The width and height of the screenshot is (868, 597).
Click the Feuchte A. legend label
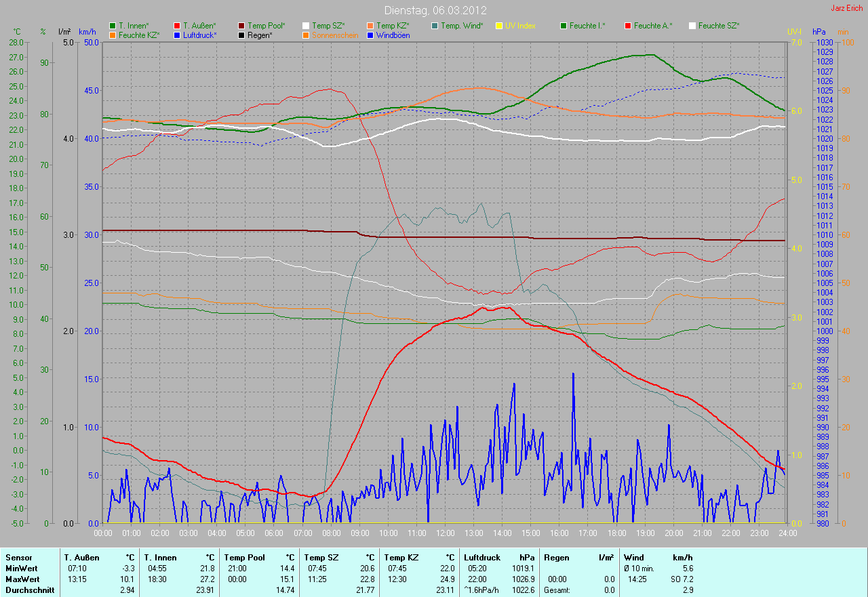point(653,26)
